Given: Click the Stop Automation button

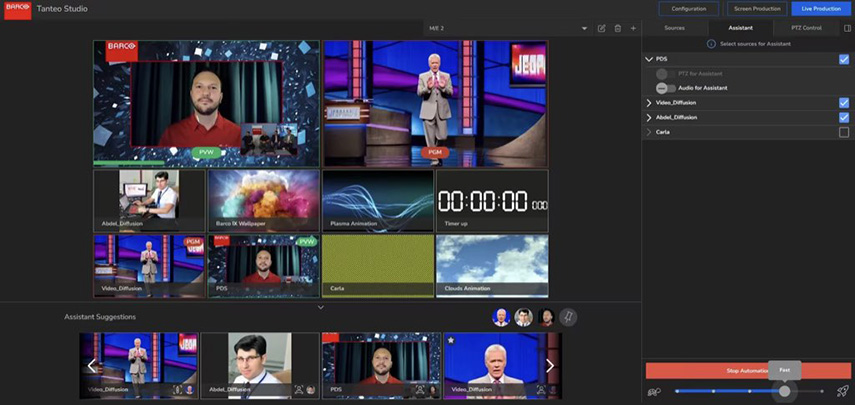Looking at the screenshot, I should [748, 371].
